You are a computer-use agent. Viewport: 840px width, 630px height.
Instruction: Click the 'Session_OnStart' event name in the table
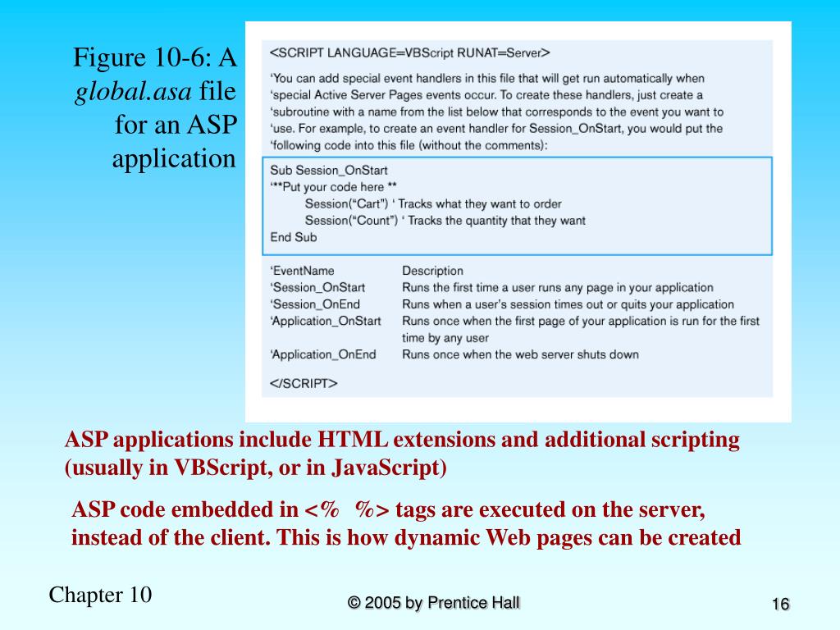point(317,288)
